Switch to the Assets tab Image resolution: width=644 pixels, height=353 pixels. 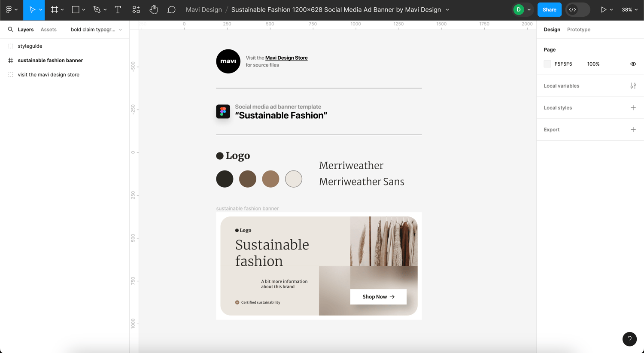pyautogui.click(x=49, y=30)
